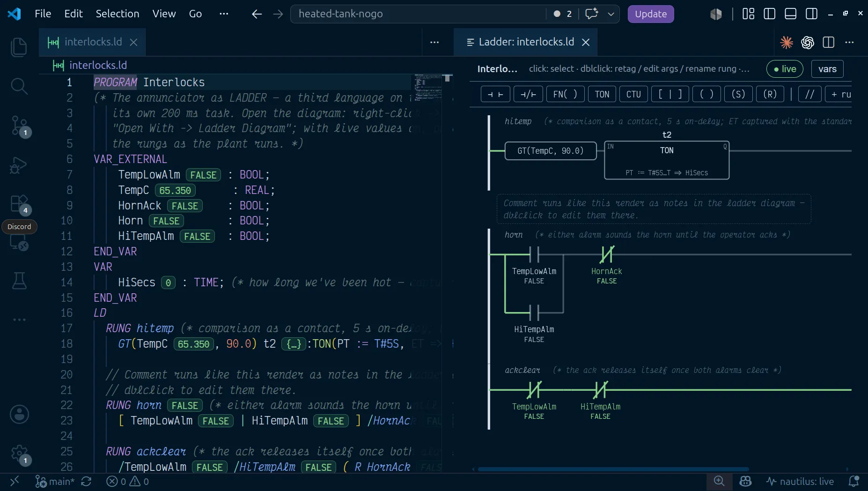The image size is (868, 491).
Task: Open the vars panel
Action: pos(827,69)
